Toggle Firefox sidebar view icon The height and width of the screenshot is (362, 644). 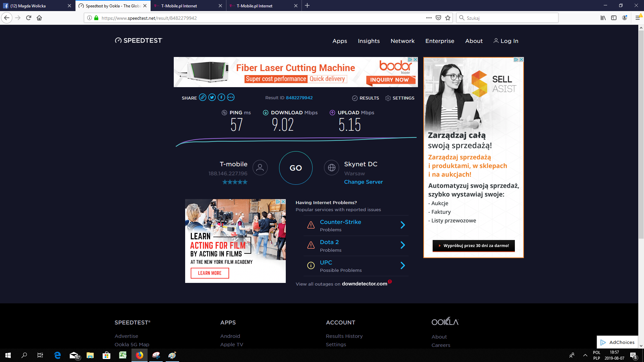point(614,18)
